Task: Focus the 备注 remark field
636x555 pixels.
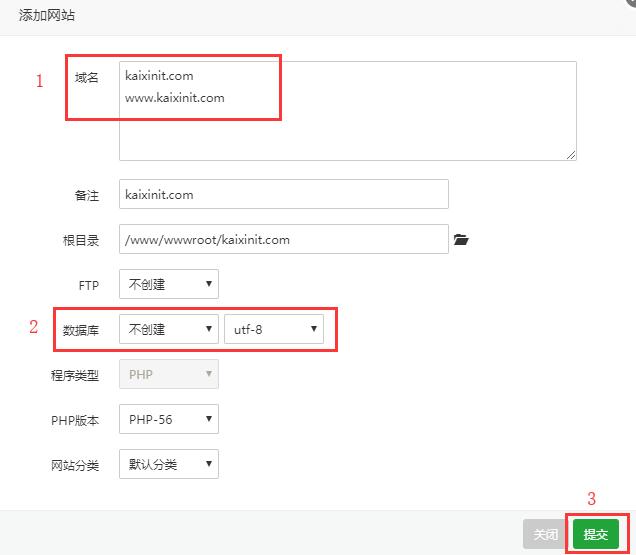Action: click(283, 195)
